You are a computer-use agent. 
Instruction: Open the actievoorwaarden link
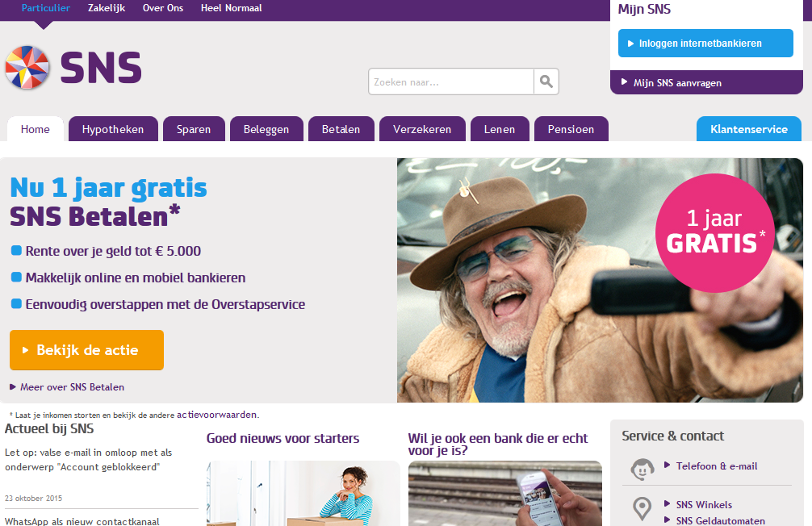click(217, 415)
